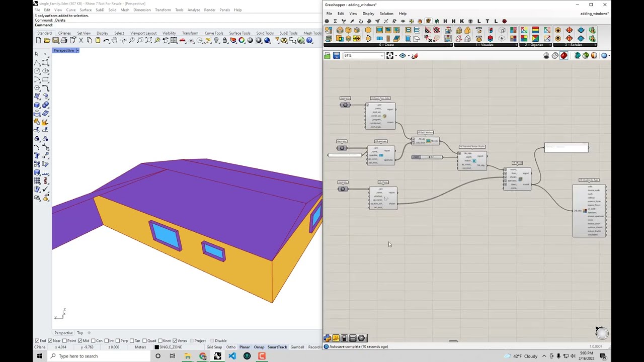Toggle the Mid osnap checkbox
Image resolution: width=644 pixels, height=362 pixels.
click(x=80, y=341)
